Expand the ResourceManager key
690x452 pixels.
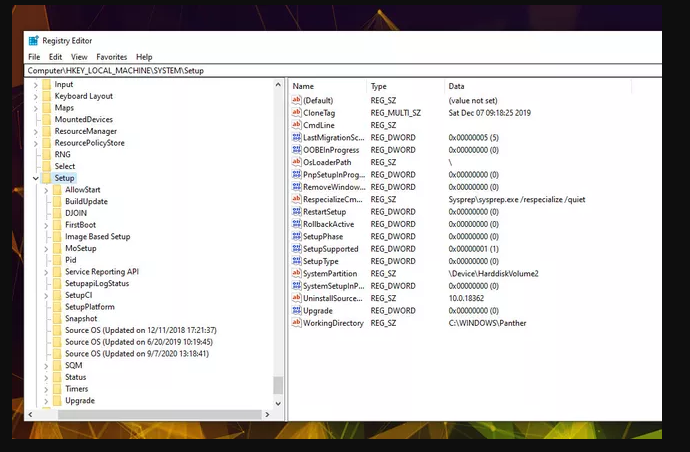click(x=36, y=131)
